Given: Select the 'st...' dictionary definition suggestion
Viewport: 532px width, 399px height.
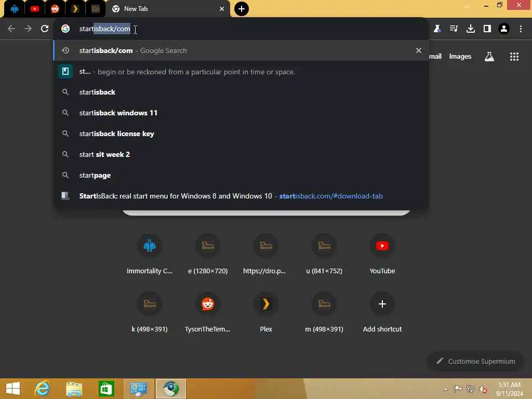Looking at the screenshot, I should tap(241, 72).
